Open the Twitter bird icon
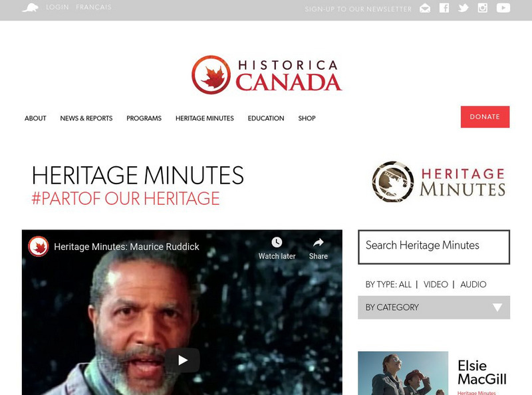Screen dimensions: 532x395 coord(463,8)
